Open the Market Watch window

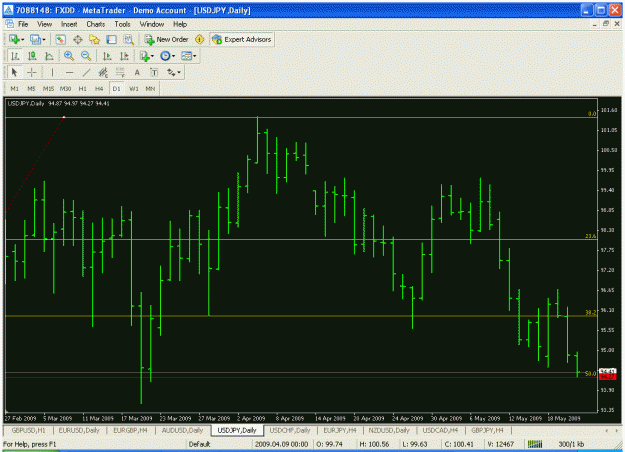61,39
